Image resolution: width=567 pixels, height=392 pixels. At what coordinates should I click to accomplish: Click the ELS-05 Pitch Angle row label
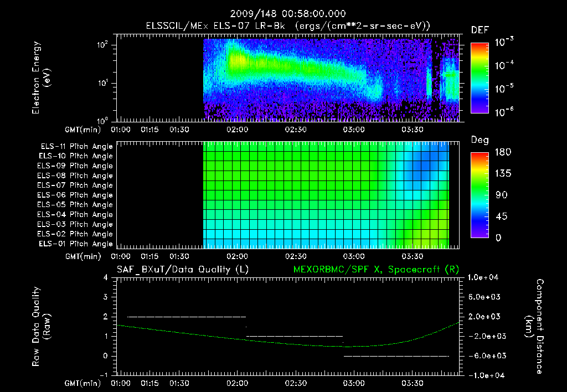tap(75, 205)
